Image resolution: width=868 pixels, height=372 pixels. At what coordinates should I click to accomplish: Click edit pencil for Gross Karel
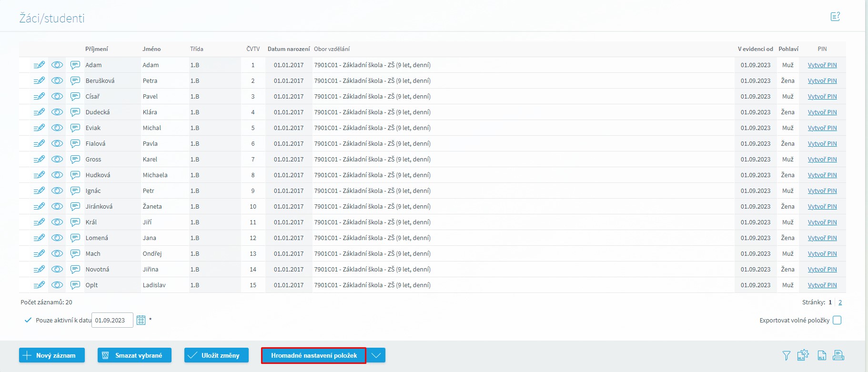(x=39, y=159)
